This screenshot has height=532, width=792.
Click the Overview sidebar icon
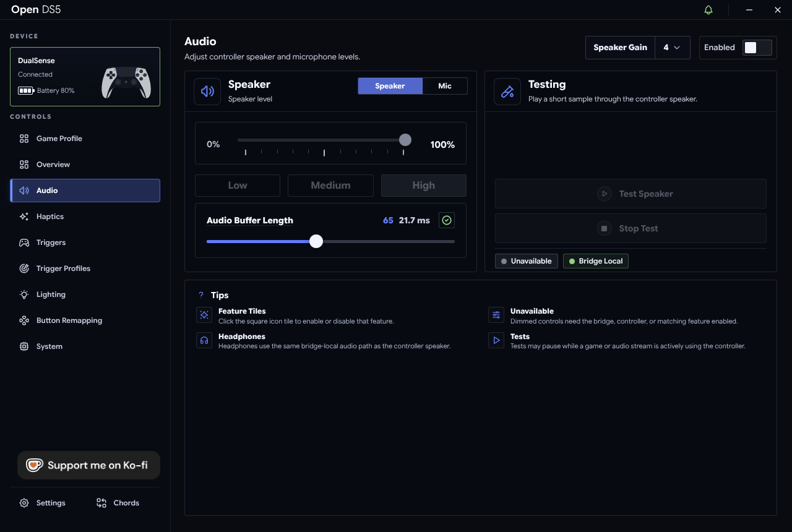point(24,165)
